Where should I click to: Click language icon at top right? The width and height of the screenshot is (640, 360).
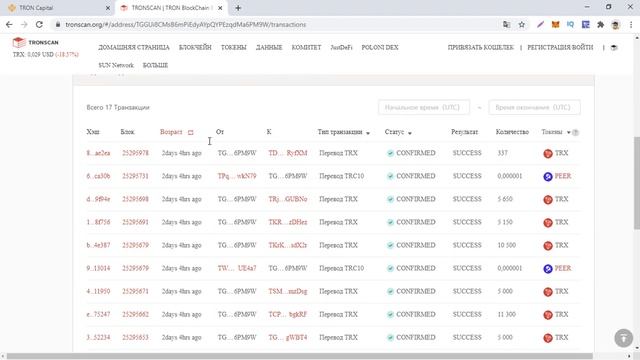click(x=614, y=47)
